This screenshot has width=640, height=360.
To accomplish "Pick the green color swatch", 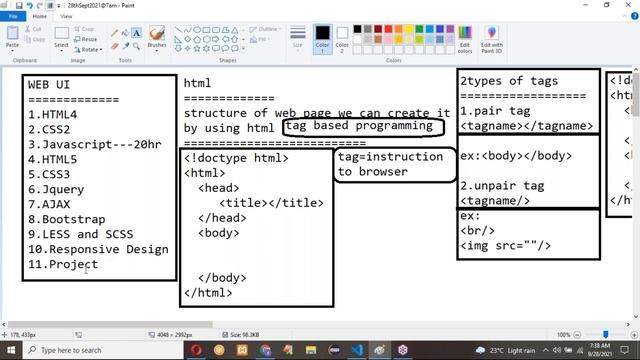I will [419, 29].
